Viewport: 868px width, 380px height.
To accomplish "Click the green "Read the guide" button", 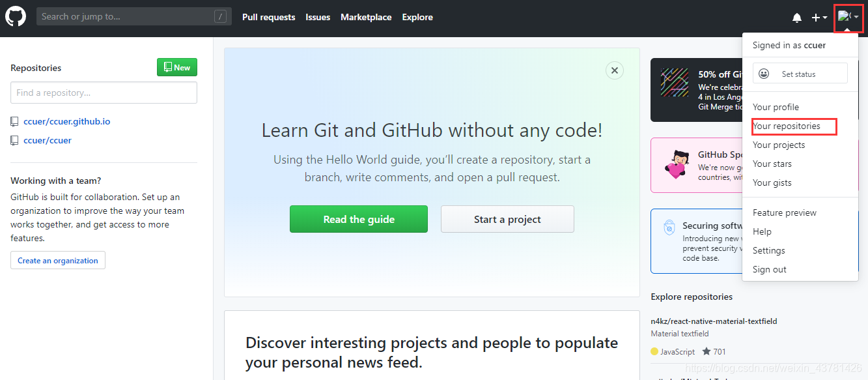I will (358, 219).
